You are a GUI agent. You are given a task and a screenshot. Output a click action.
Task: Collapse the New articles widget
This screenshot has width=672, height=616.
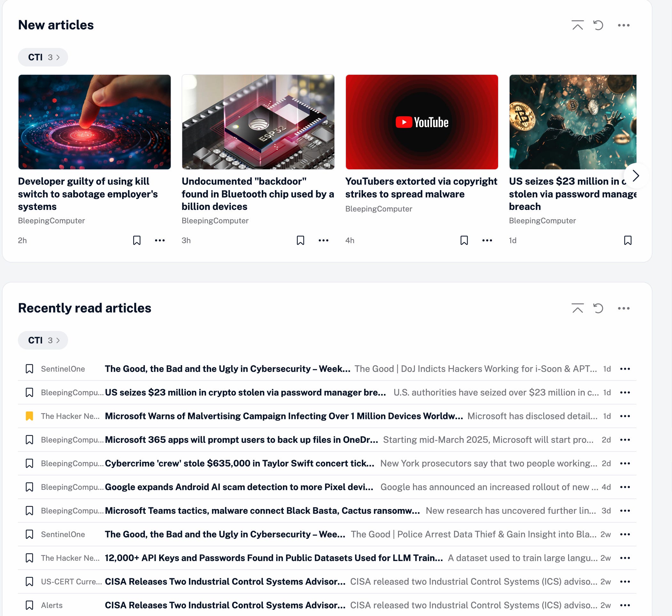coord(578,25)
